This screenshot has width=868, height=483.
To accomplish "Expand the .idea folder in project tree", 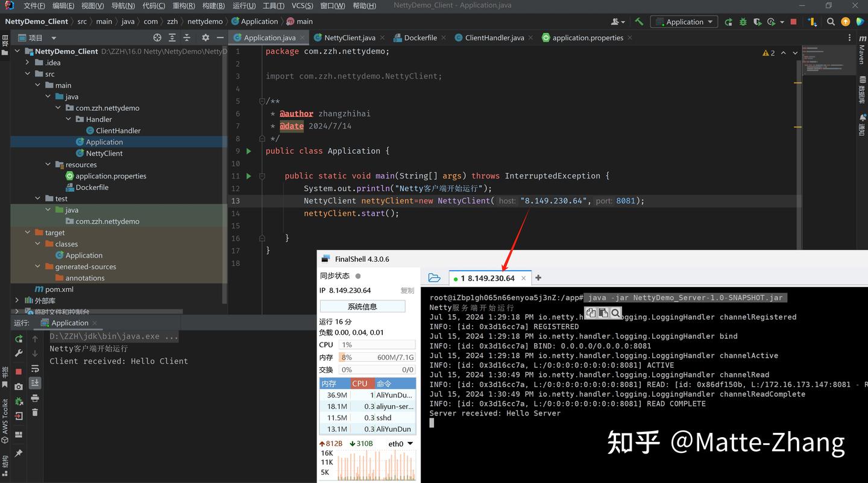I will pos(27,63).
